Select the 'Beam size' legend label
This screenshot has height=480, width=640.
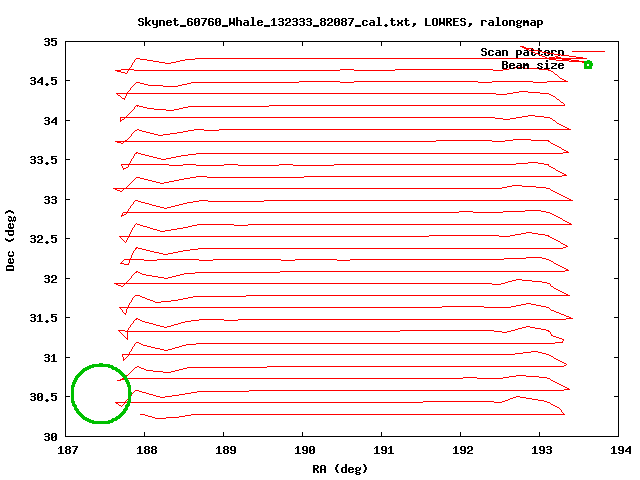click(532, 65)
